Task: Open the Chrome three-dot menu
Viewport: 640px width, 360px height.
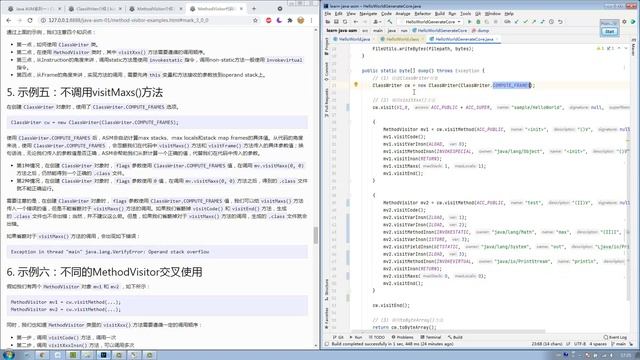Action: pos(311,20)
